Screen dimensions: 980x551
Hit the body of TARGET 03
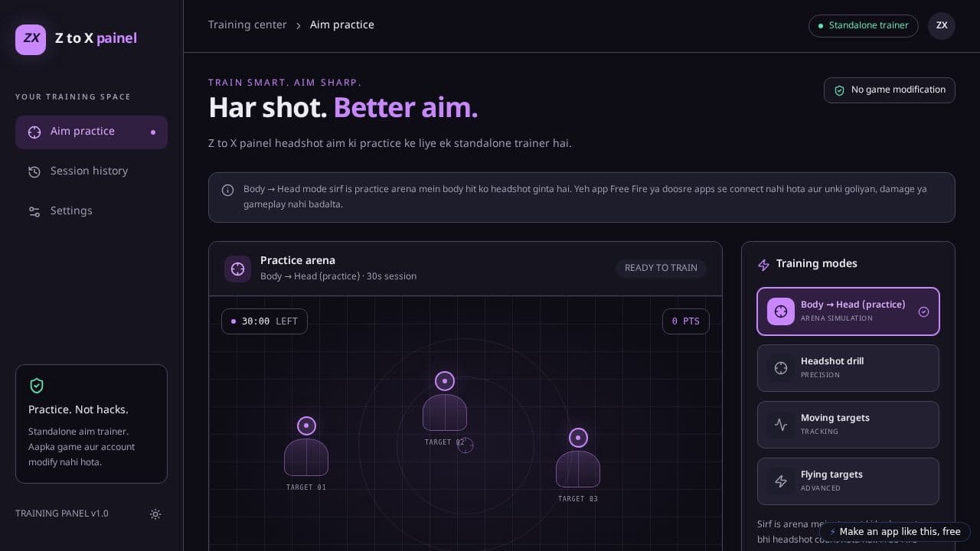click(578, 469)
